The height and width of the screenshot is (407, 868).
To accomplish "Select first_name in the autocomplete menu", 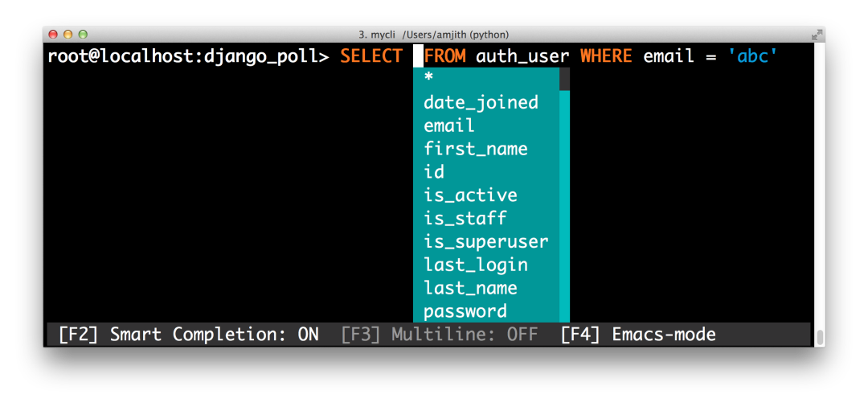I will 486,149.
